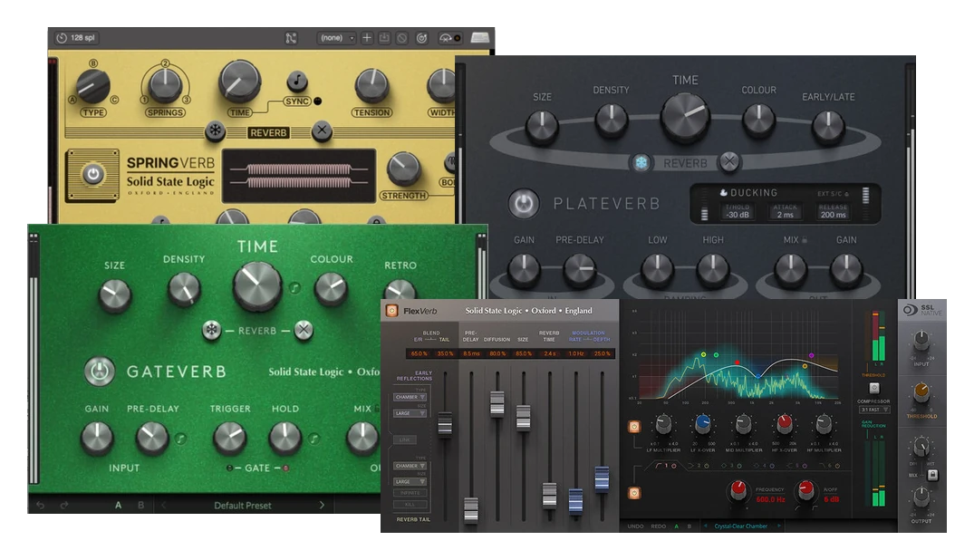The height and width of the screenshot is (560, 974).
Task: Click the PlateVerb reverb freeze snowflake icon
Action: coord(641,163)
